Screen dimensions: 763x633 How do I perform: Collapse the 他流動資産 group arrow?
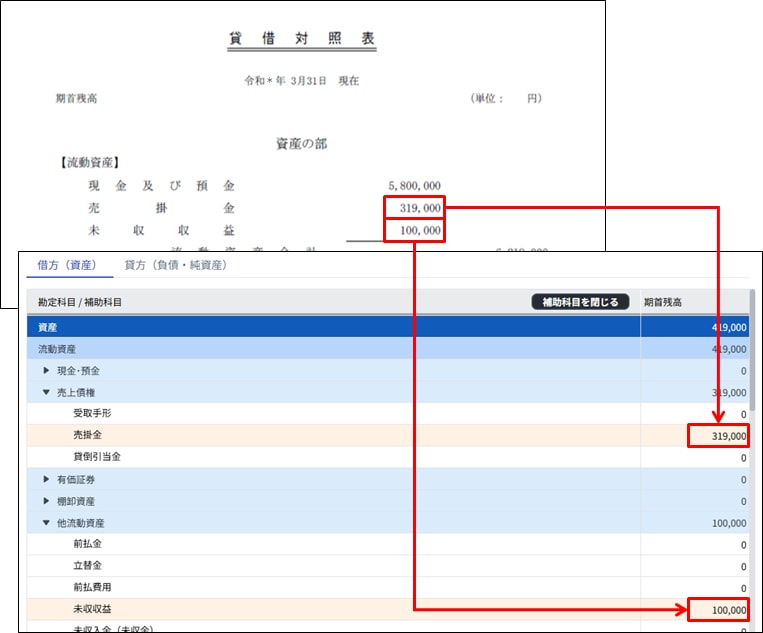(46, 523)
